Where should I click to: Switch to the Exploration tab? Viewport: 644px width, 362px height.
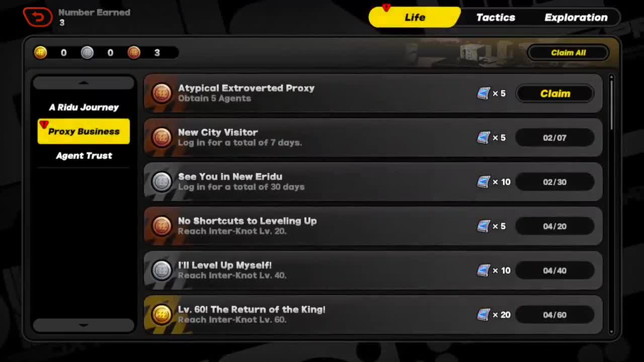pyautogui.click(x=576, y=18)
